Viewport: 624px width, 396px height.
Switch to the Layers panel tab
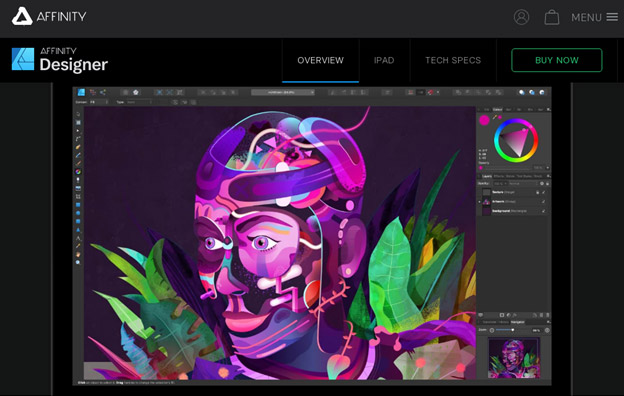click(x=487, y=176)
